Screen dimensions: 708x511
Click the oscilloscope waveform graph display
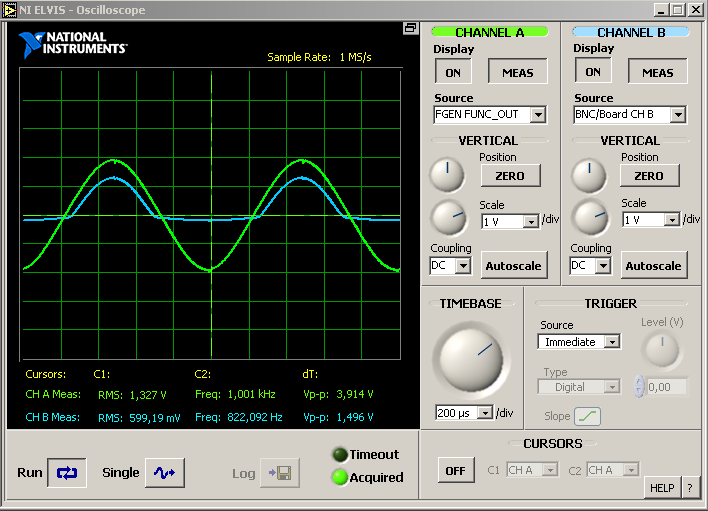pyautogui.click(x=210, y=214)
